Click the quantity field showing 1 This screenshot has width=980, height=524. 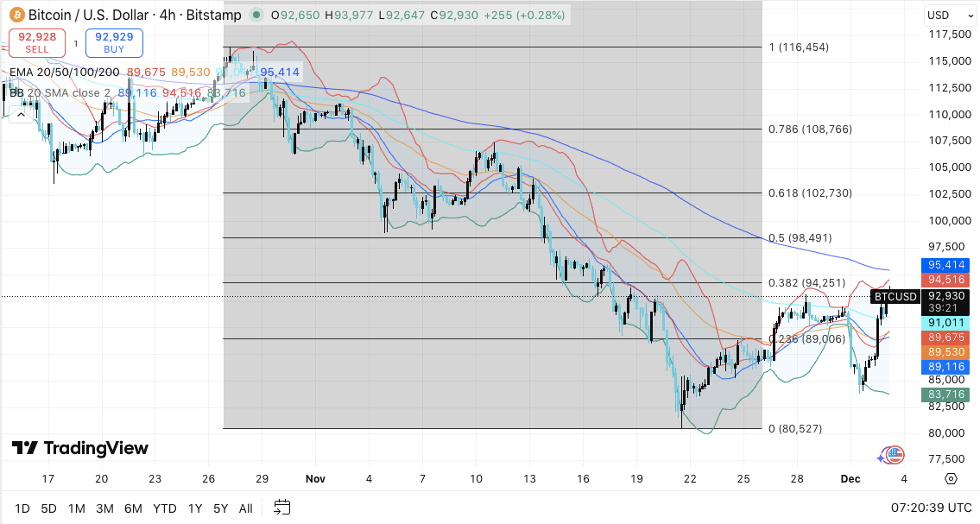(75, 42)
